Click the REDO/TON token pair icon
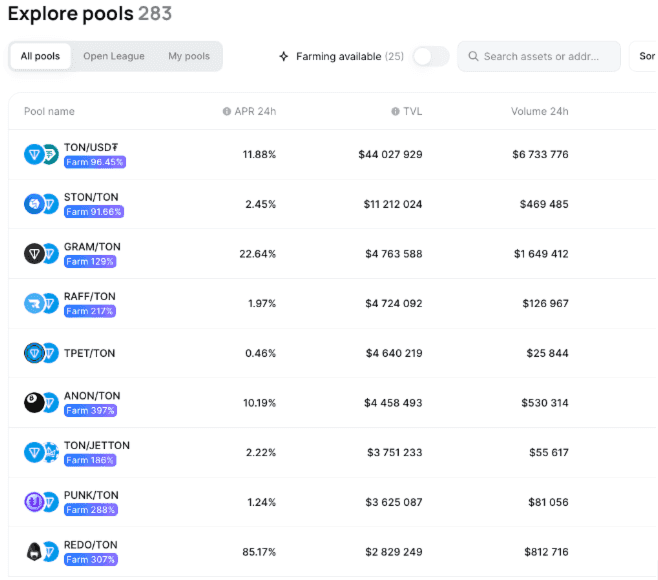This screenshot has height=580, width=658. (x=41, y=551)
